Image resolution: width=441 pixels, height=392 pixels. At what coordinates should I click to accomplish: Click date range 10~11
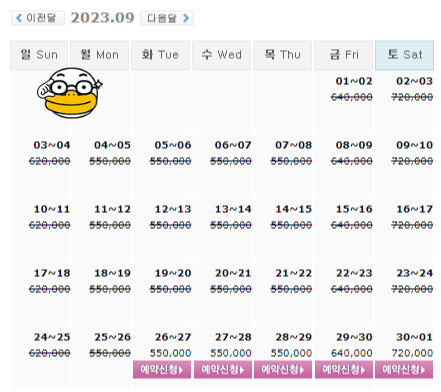pos(52,209)
